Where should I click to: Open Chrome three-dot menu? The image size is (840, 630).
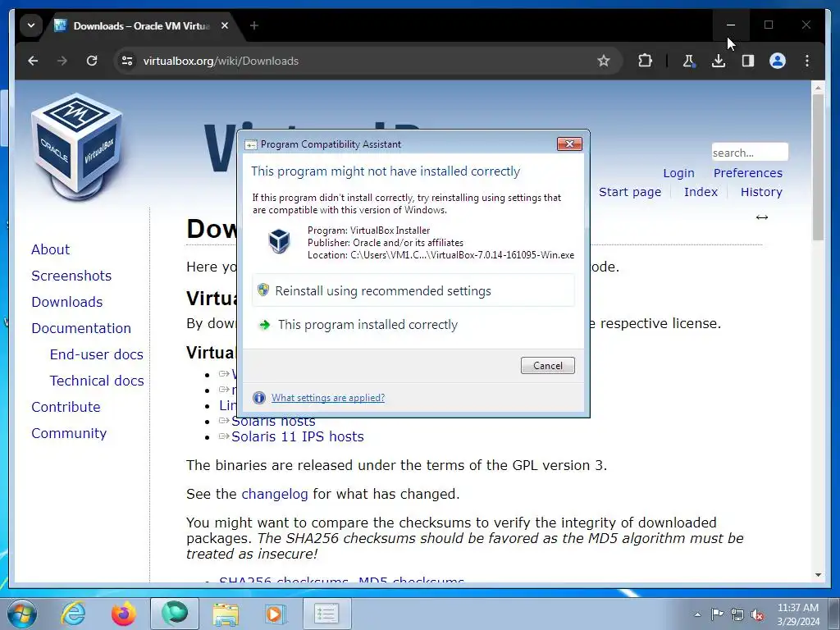807,61
